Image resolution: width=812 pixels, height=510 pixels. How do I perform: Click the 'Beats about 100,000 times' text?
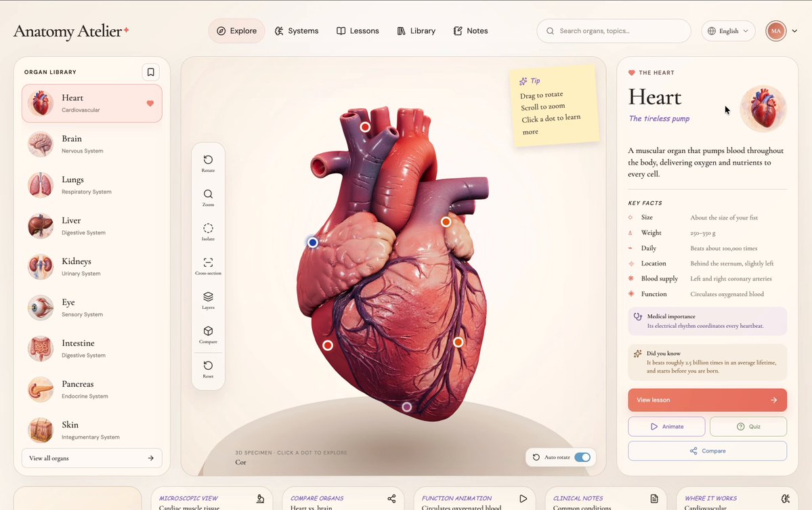723,249
